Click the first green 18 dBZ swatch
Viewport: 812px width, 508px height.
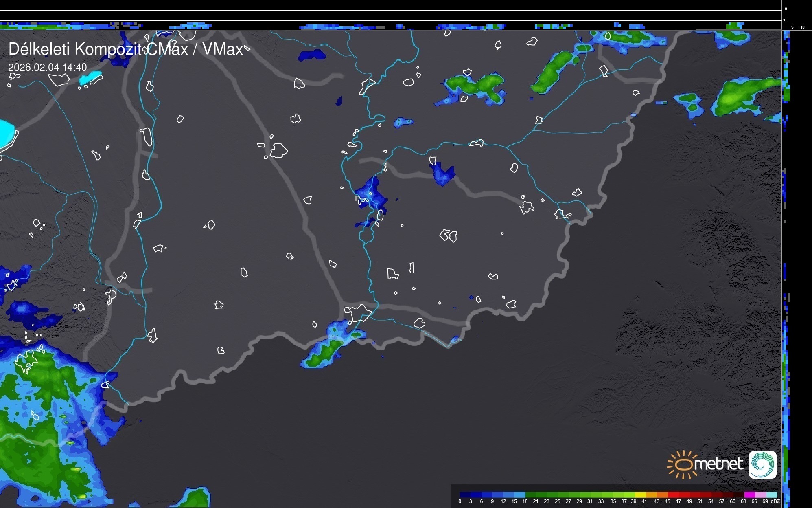531,495
